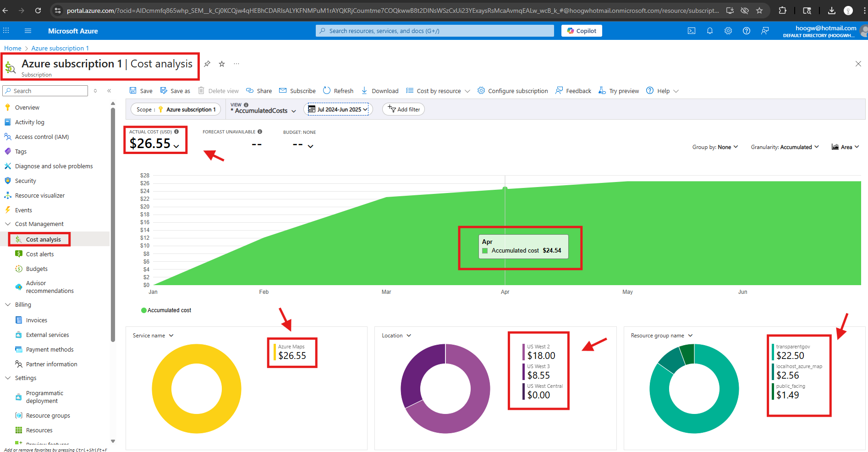Refresh the cost analysis data
Viewport: 868px width, 452px height.
click(338, 91)
